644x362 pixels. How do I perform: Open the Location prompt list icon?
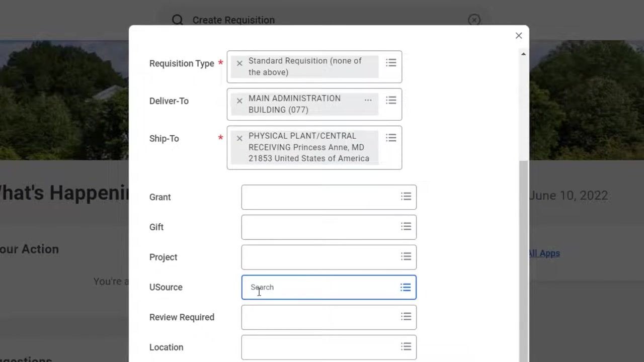(406, 347)
